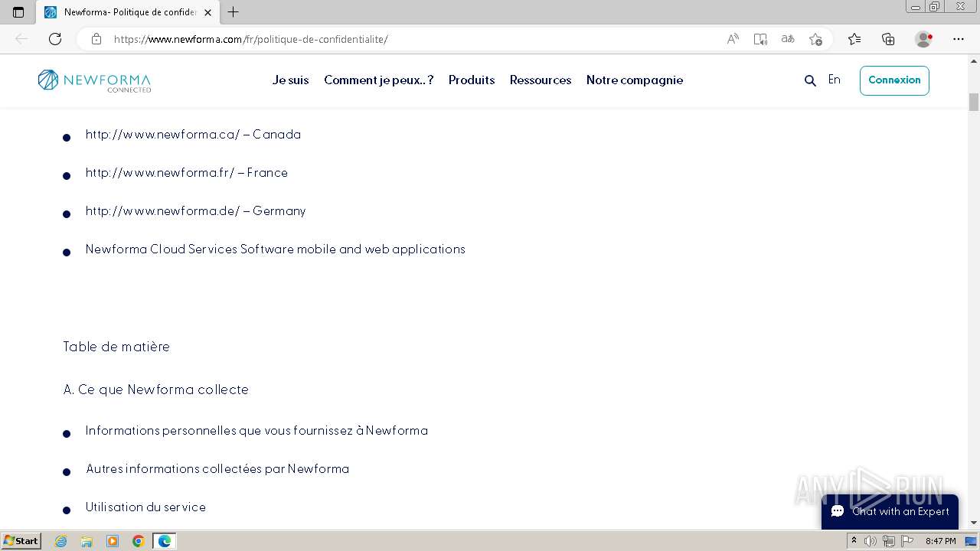
Task: Select Microsoft Edge taskbar button
Action: point(165,541)
